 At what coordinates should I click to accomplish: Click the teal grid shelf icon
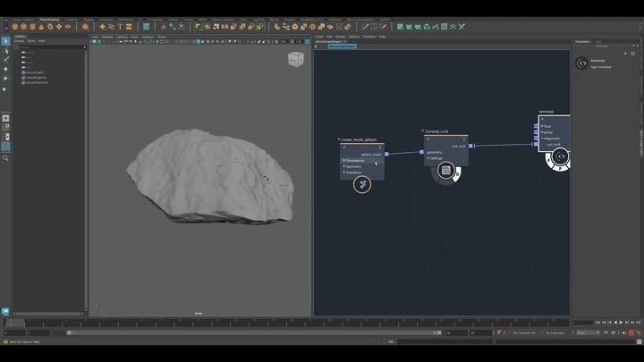146,27
